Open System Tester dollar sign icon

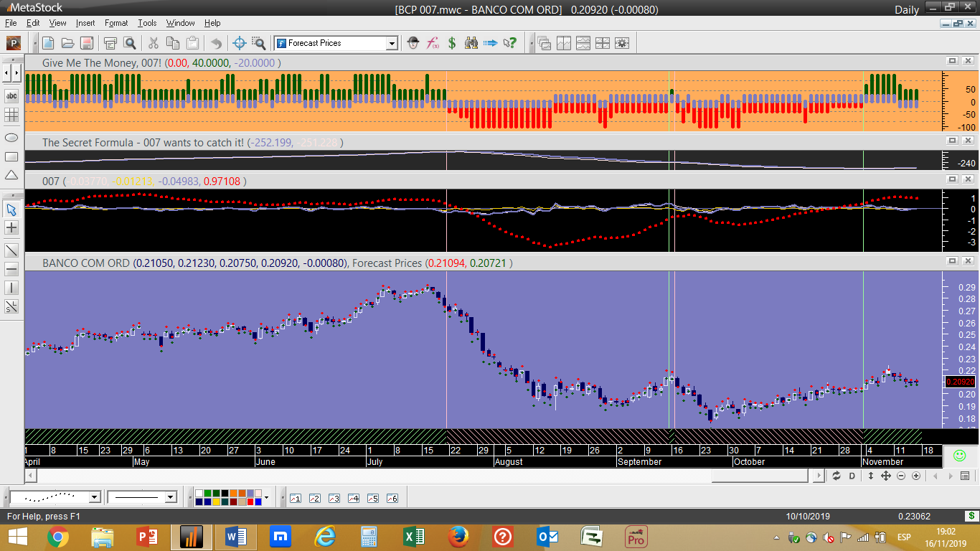coord(452,43)
